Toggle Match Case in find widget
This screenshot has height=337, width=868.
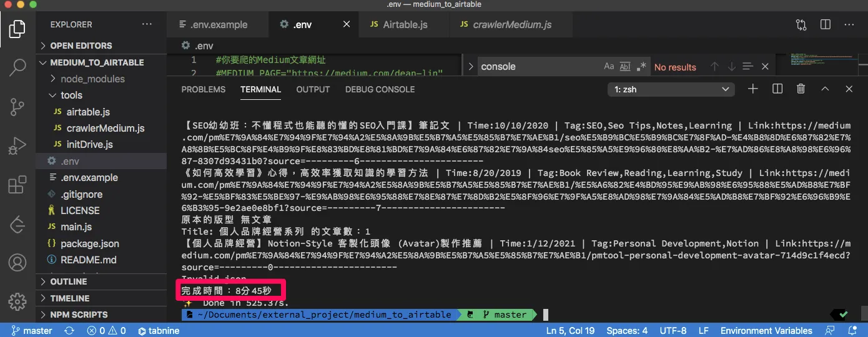point(609,66)
